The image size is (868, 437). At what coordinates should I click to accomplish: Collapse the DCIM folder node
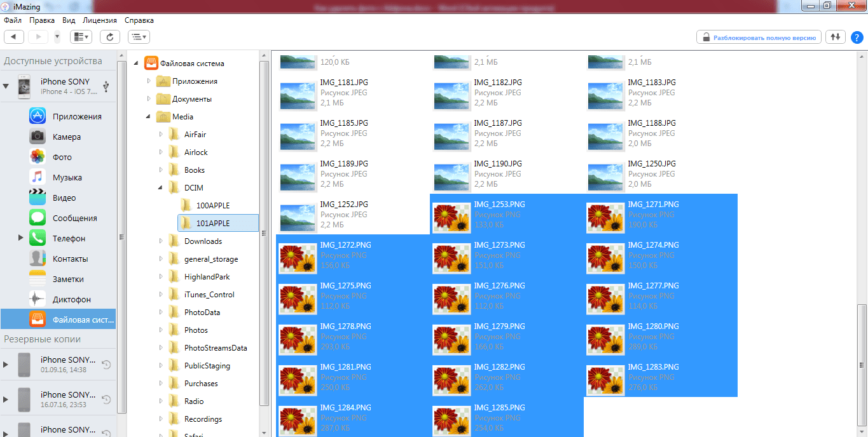161,188
